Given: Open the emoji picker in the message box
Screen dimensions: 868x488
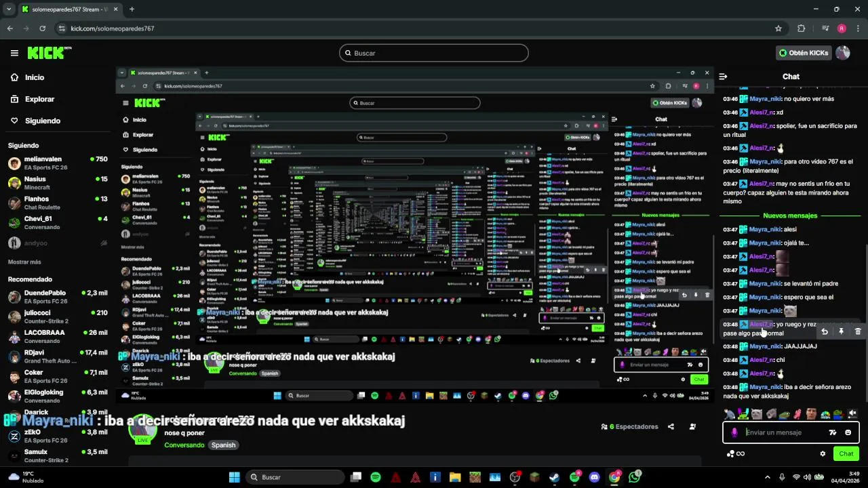Looking at the screenshot, I should click(848, 432).
